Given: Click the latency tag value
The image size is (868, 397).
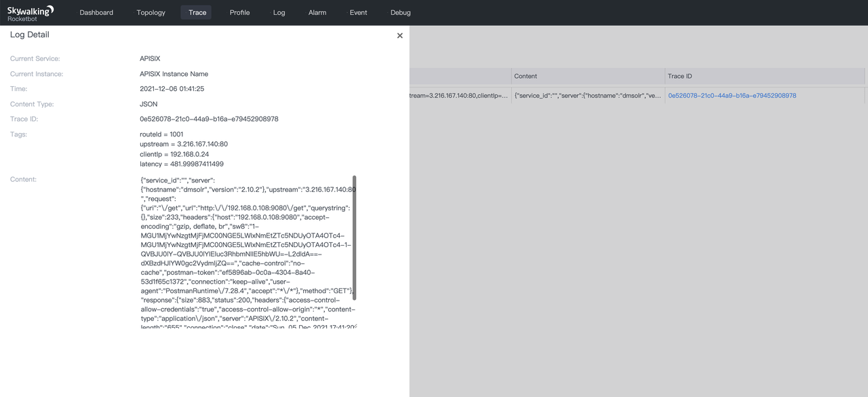Looking at the screenshot, I should pos(181,164).
